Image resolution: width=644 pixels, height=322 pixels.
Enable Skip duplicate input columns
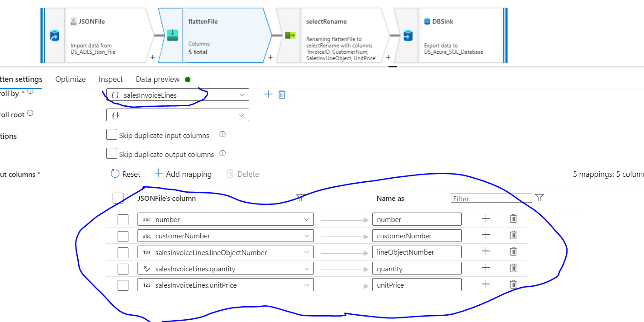click(x=112, y=134)
